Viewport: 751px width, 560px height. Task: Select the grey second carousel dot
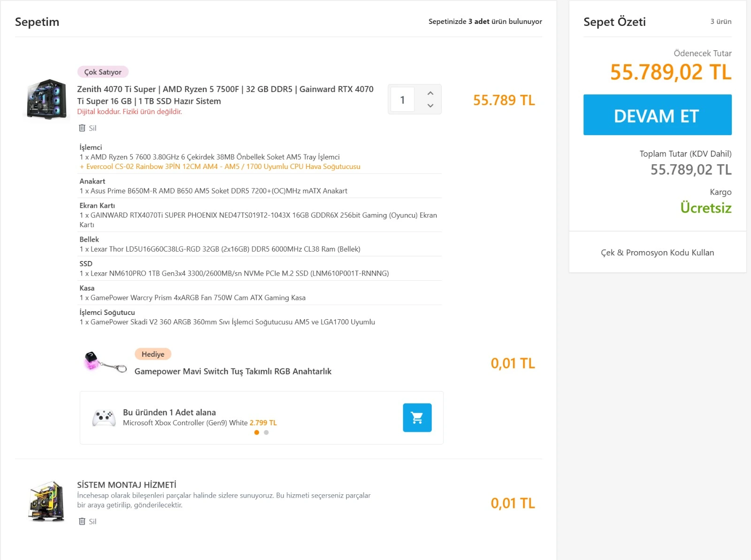(x=266, y=432)
